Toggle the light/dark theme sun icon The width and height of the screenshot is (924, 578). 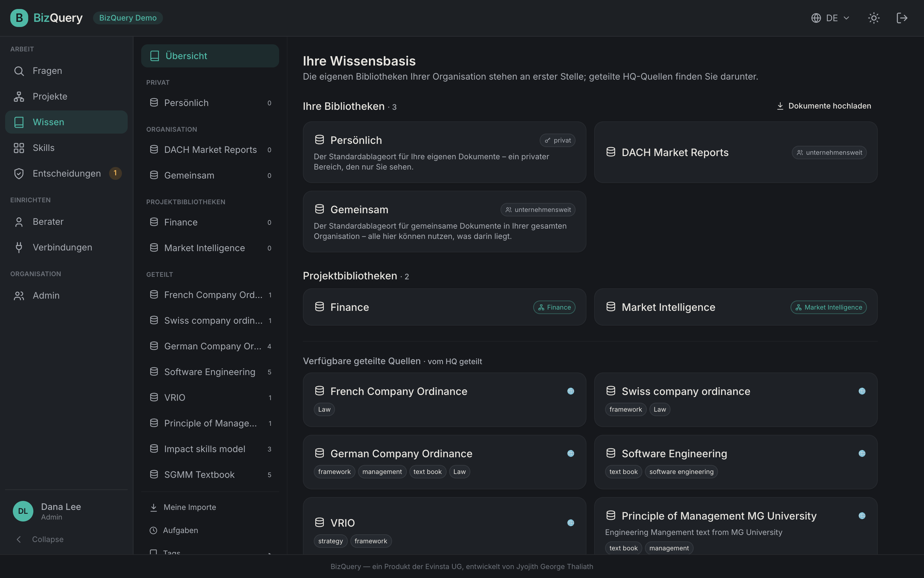click(x=874, y=18)
